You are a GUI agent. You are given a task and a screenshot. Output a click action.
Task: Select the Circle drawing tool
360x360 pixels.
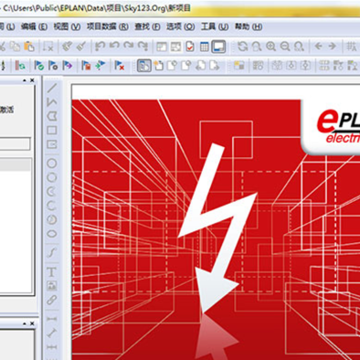coord(52,163)
